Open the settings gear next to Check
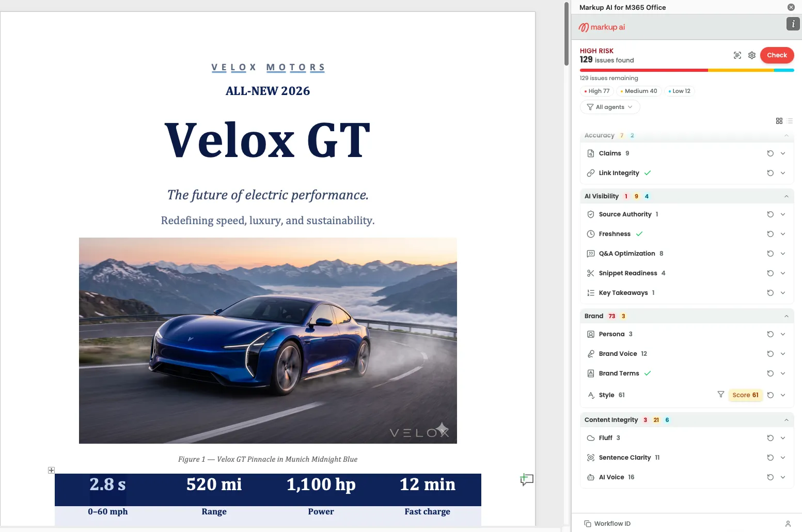 752,55
